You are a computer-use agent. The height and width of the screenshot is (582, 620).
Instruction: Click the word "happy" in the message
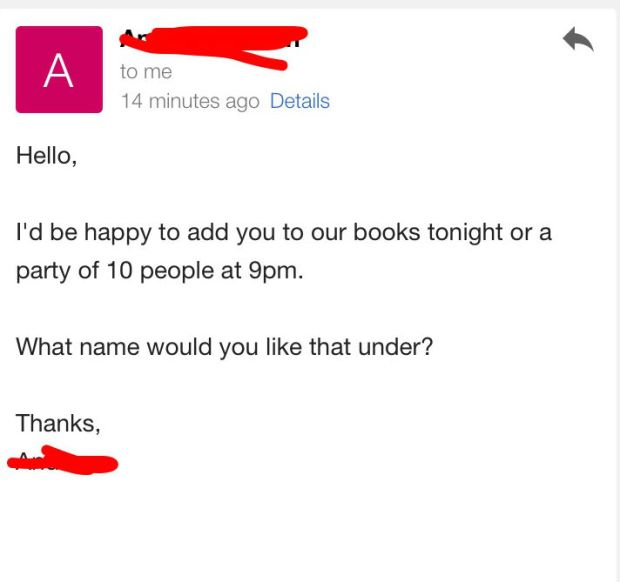[x=110, y=233]
